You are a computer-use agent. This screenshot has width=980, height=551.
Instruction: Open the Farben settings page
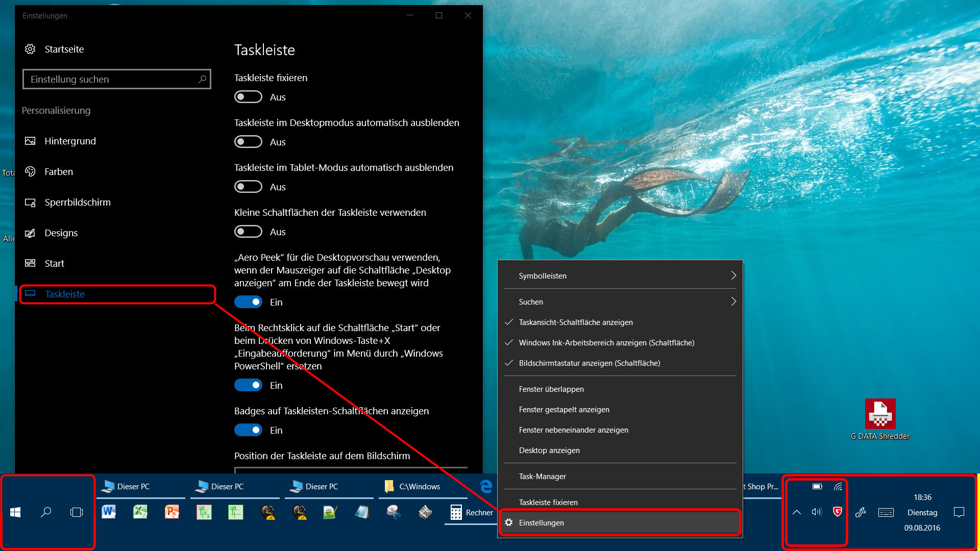(x=58, y=172)
